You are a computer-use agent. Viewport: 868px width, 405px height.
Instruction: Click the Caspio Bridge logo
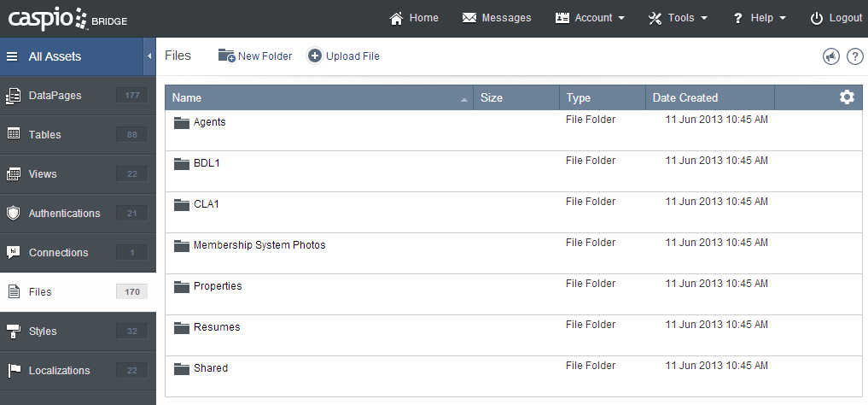click(x=67, y=18)
